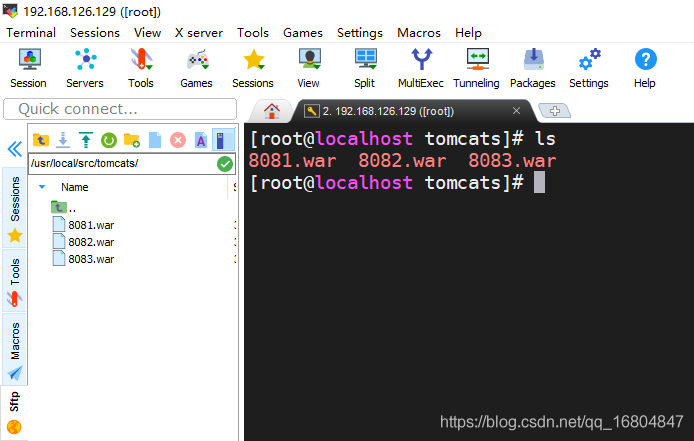Click the Quick connect input field

coord(120,109)
